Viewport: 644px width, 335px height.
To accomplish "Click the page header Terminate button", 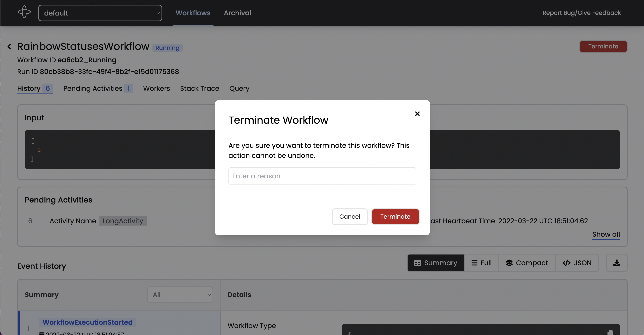I will (x=603, y=47).
